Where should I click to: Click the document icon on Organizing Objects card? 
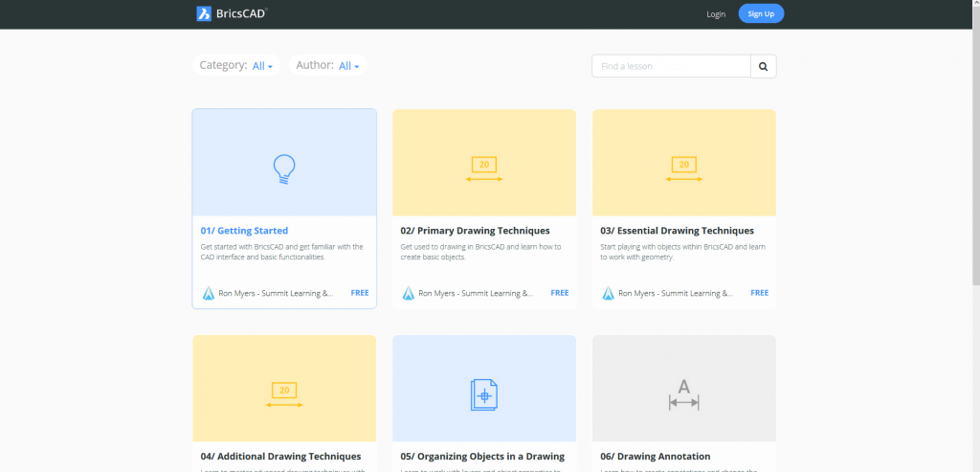click(483, 395)
